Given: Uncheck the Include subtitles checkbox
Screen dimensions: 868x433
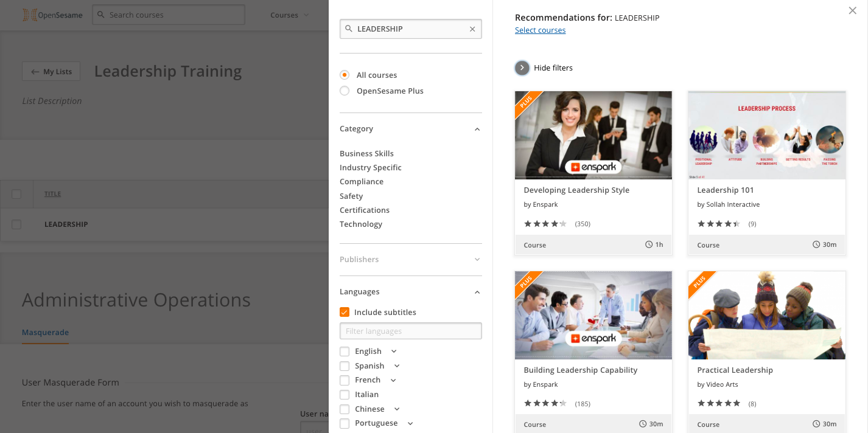Looking at the screenshot, I should click(x=345, y=312).
